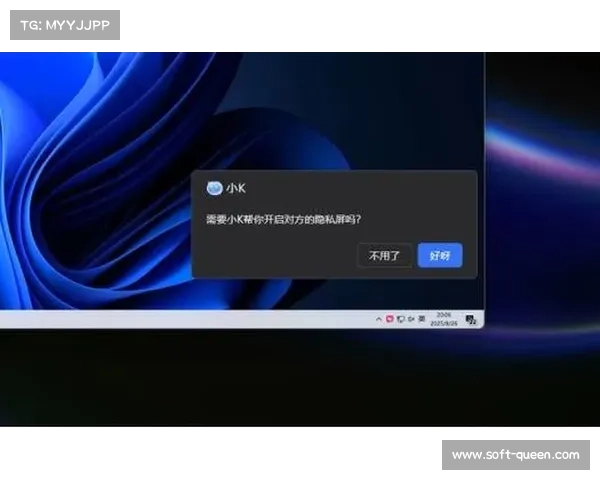Click the blue swirl desktop wallpaper

click(x=100, y=180)
